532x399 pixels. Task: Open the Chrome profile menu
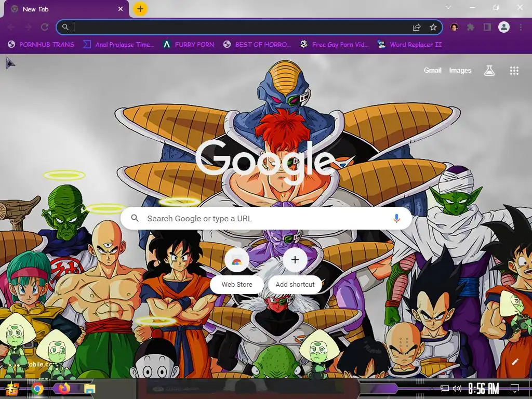[x=504, y=27]
